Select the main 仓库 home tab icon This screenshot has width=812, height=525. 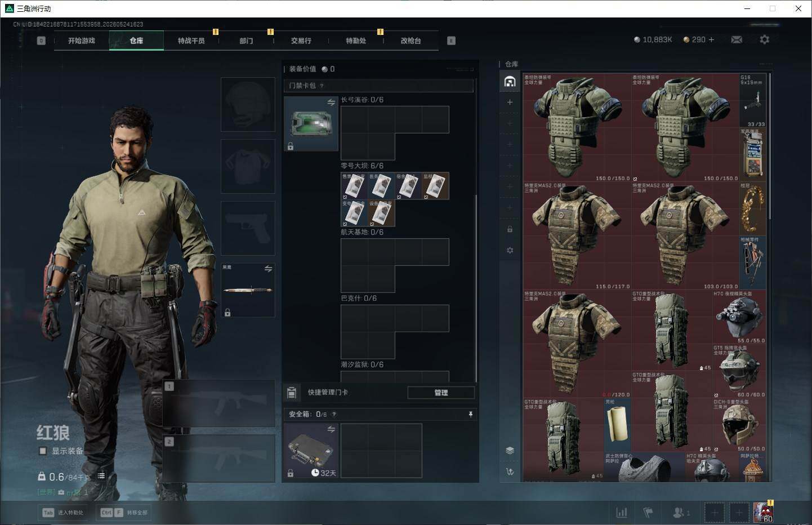click(510, 82)
